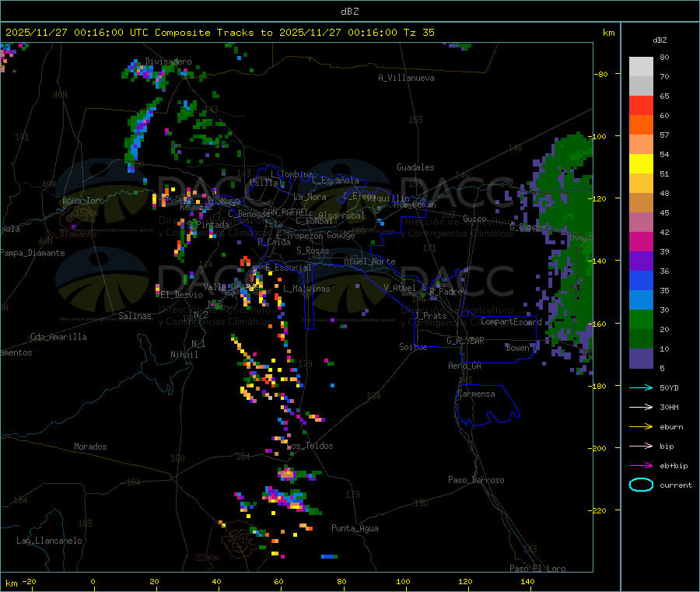Image resolution: width=700 pixels, height=592 pixels.
Task: Click the 'Composite Tracks to' header text
Action: click(214, 33)
